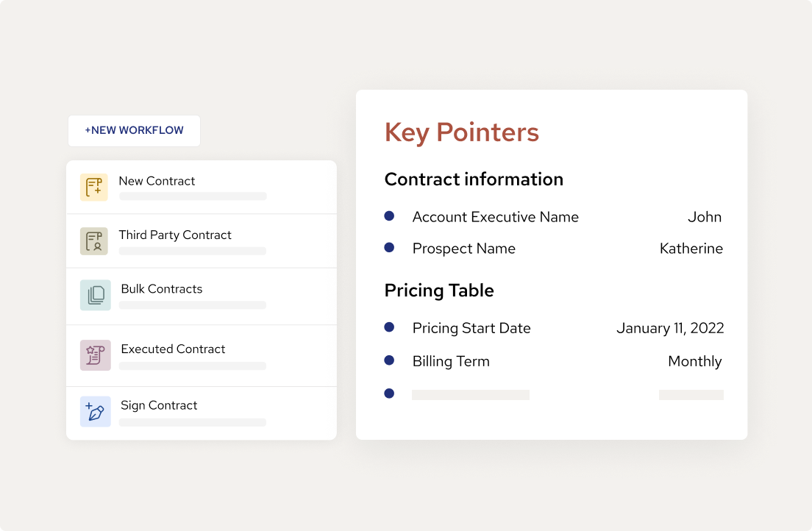812x531 pixels.
Task: Select the Executed Contract scroll icon
Action: [x=94, y=354]
